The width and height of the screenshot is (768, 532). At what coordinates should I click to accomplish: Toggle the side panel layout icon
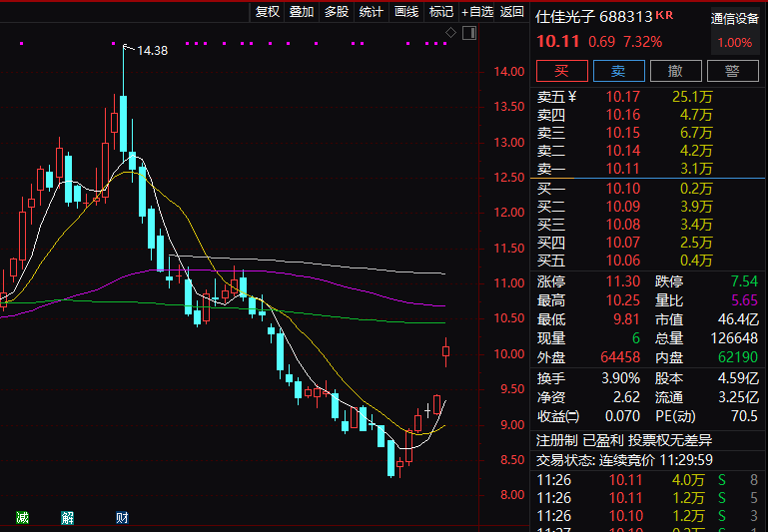(469, 33)
